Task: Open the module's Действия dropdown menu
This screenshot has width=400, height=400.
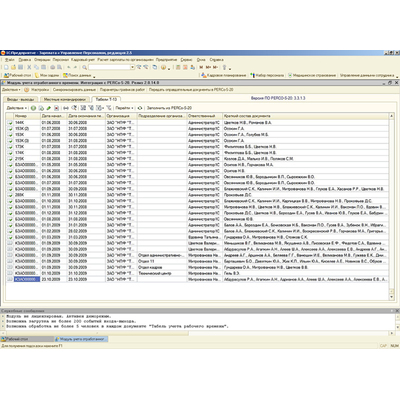Action: (x=11, y=90)
